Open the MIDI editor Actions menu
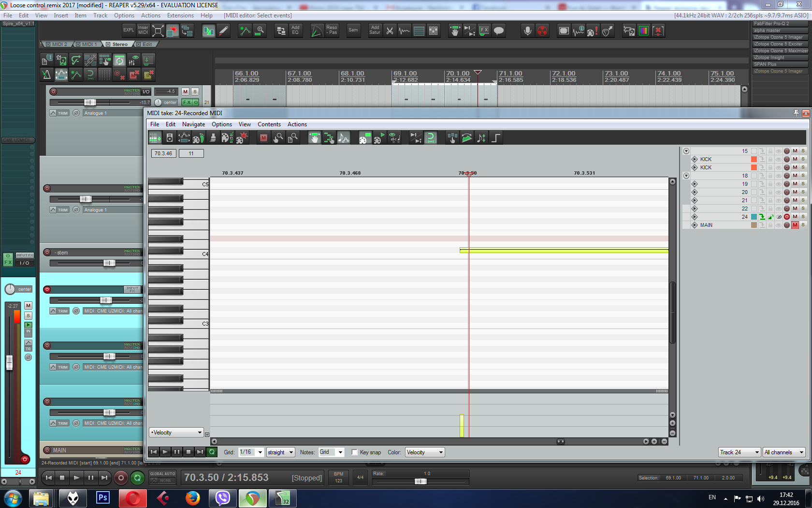The height and width of the screenshot is (508, 812). (x=297, y=124)
